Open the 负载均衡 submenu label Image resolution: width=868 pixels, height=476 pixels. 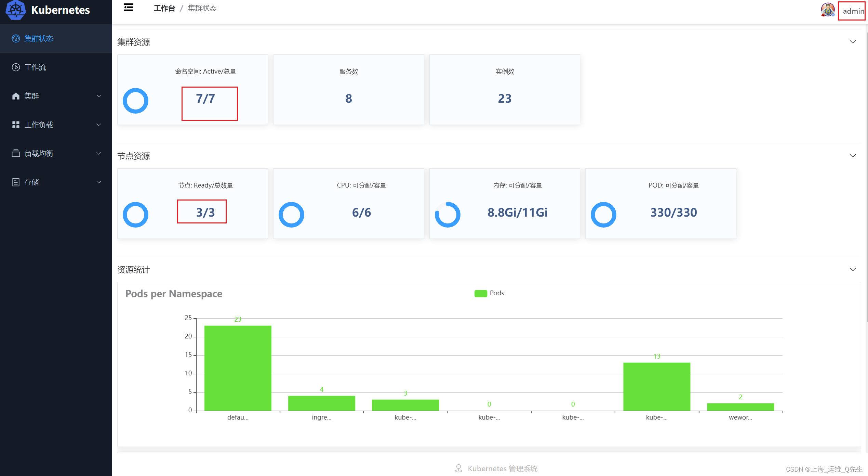click(39, 153)
